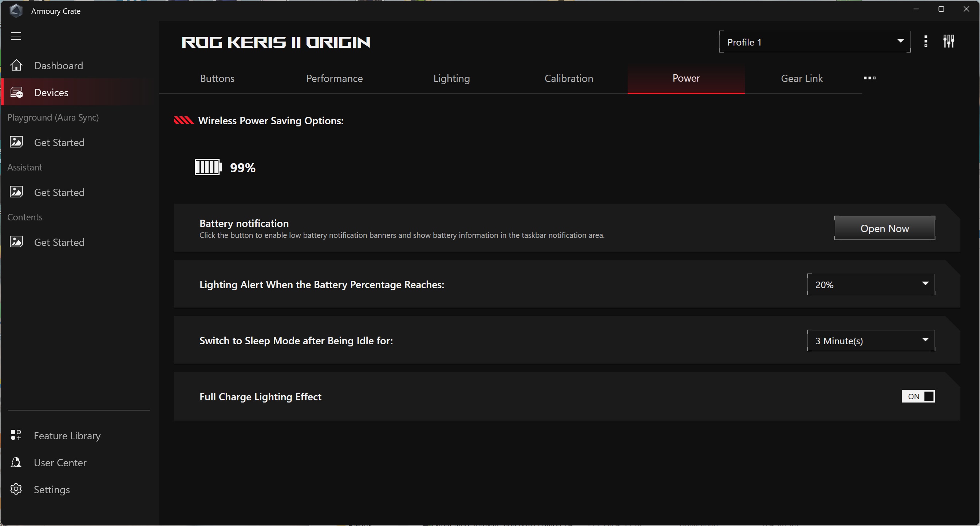Minimize the Armoury Crate window
The width and height of the screenshot is (980, 526).
click(916, 9)
